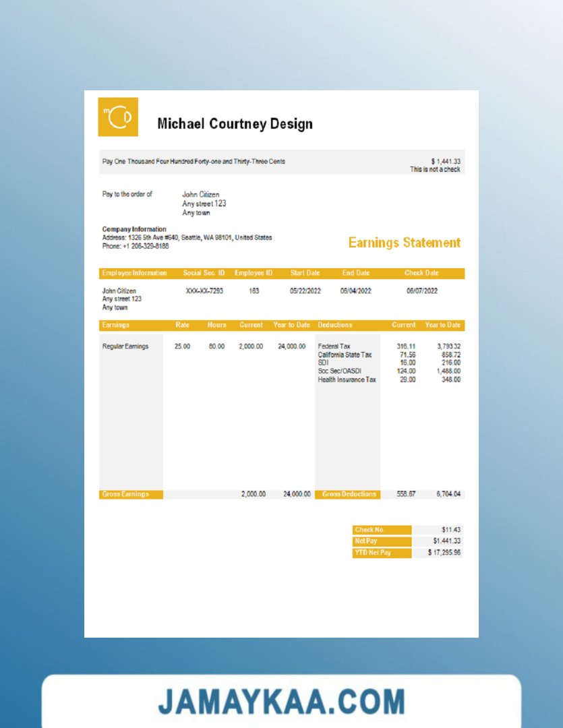Viewport: 563px width, 728px height.
Task: Click the Deductions column header
Action: point(335,325)
